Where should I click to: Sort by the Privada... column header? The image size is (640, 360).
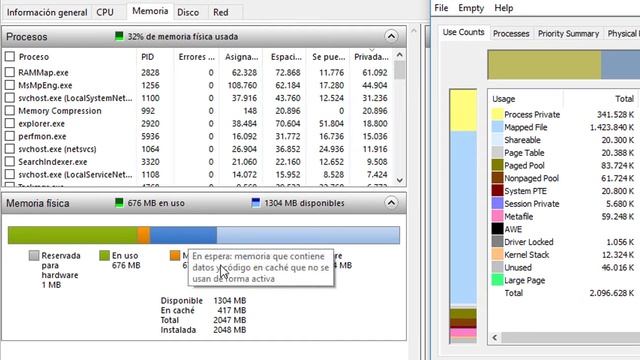click(371, 57)
